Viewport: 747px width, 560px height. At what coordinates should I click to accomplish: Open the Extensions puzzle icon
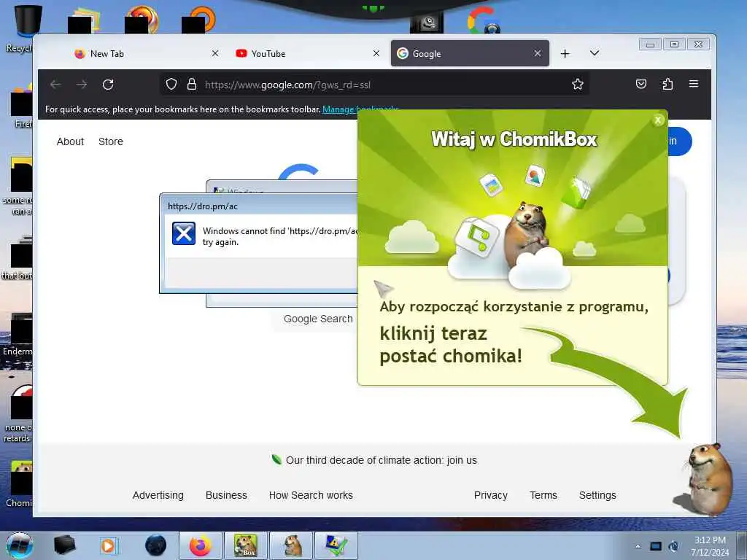tap(668, 85)
